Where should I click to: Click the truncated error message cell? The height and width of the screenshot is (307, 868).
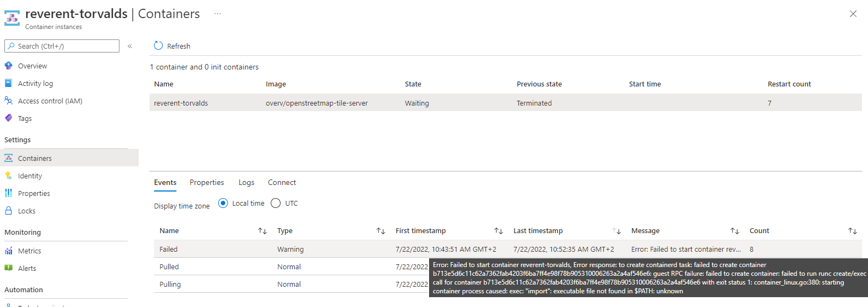[x=686, y=249]
